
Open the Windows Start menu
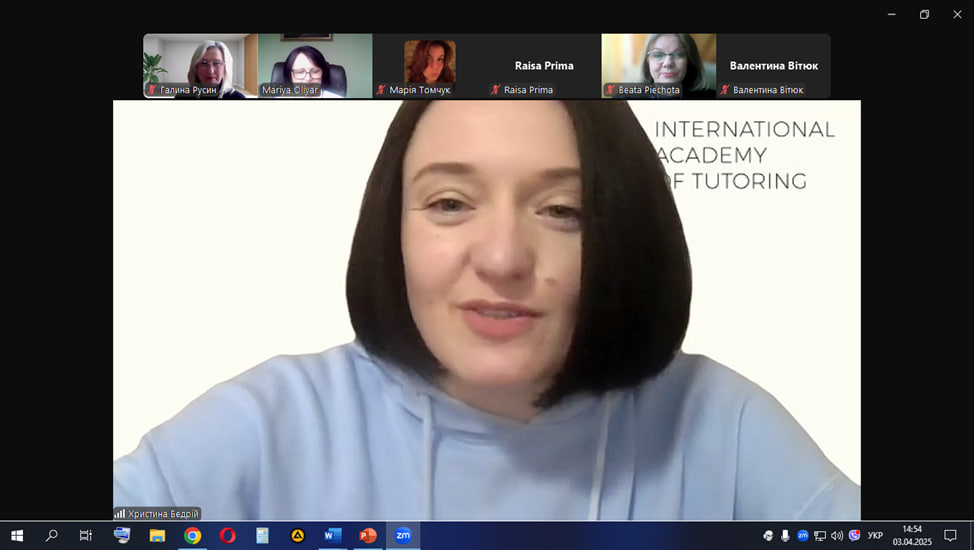[x=17, y=536]
